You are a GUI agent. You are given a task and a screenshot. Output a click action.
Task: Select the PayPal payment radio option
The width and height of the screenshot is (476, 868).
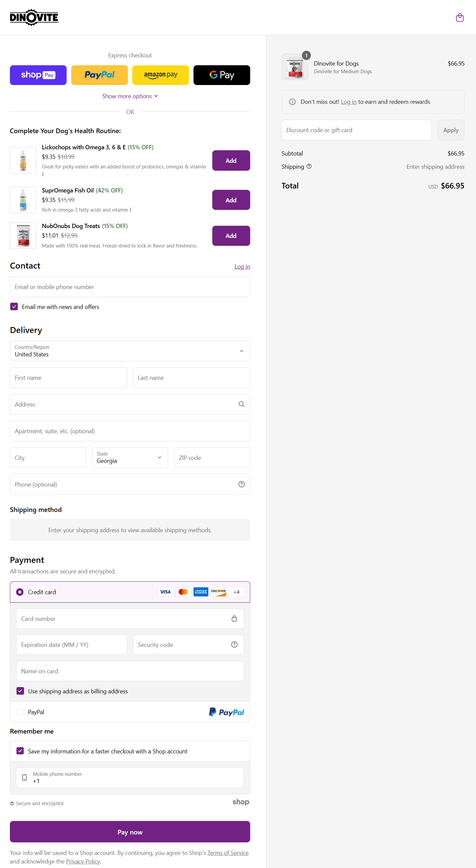pos(20,712)
